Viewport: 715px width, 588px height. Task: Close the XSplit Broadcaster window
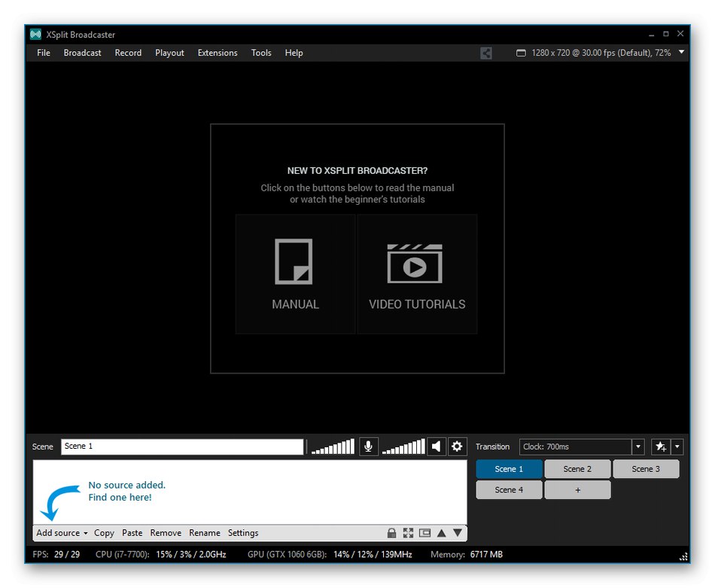(x=680, y=34)
